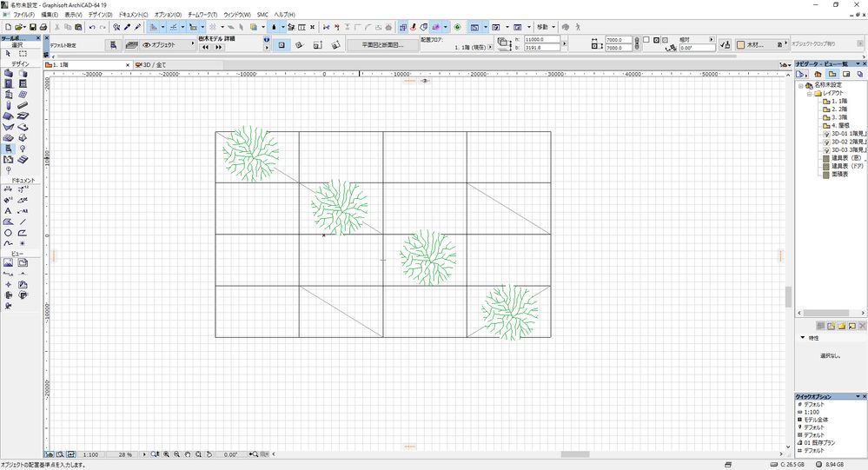Screen dimensions: 868x470
Task: Toggle the material override check icon
Action: coord(725,45)
